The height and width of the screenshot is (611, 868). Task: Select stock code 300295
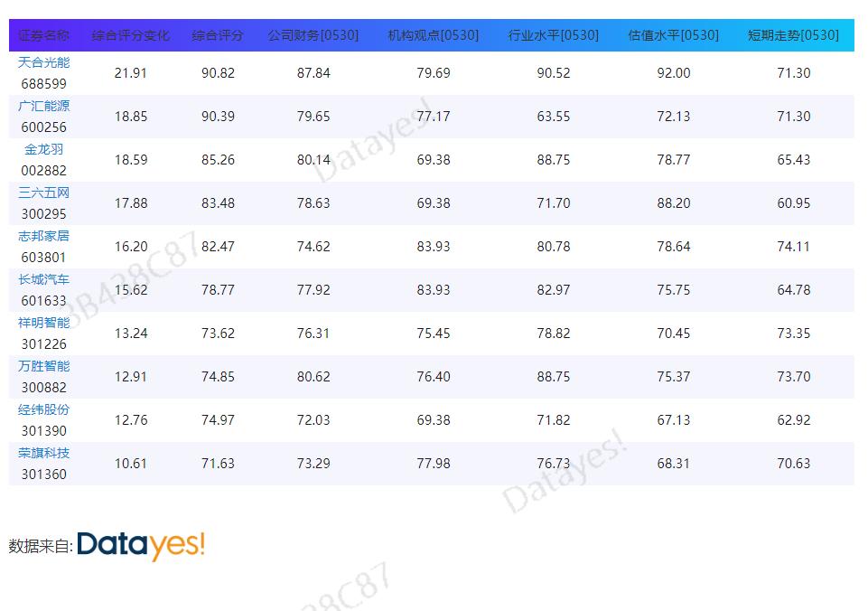tap(43, 214)
